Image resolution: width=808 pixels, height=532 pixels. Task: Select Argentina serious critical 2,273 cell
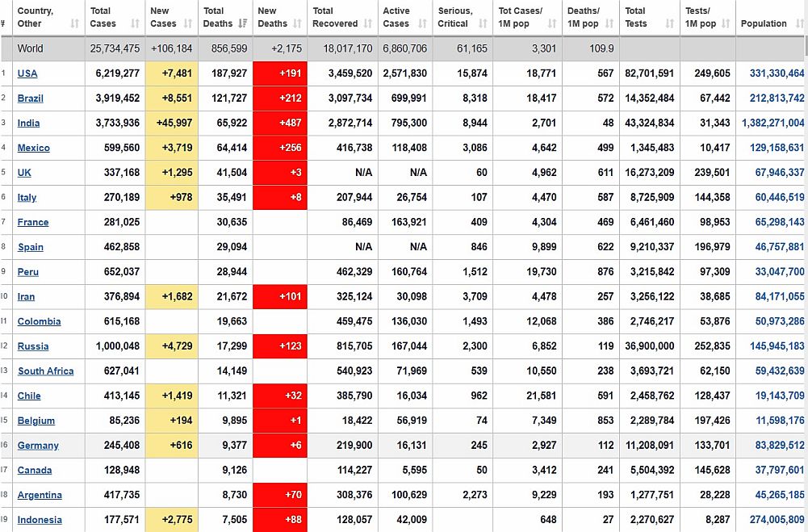click(462, 494)
